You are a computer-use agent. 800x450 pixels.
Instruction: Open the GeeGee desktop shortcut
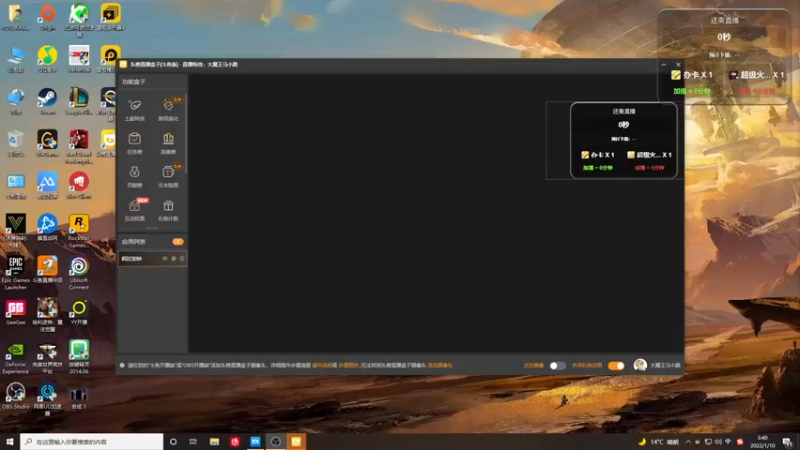coord(15,312)
